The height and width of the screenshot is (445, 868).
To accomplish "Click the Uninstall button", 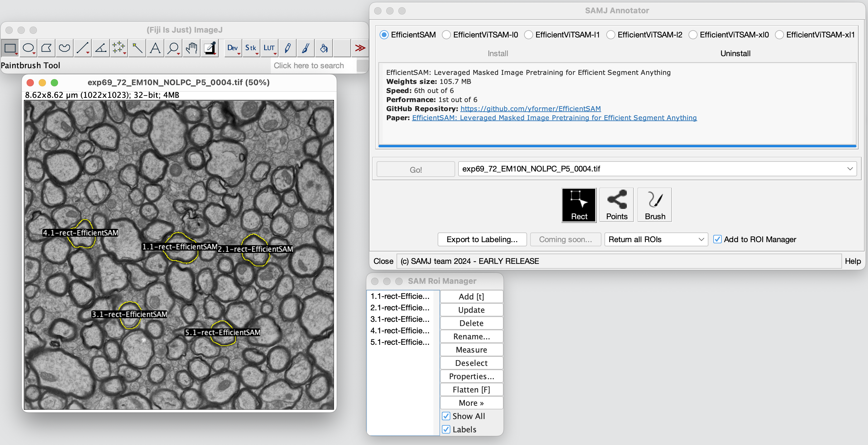I will coord(735,53).
